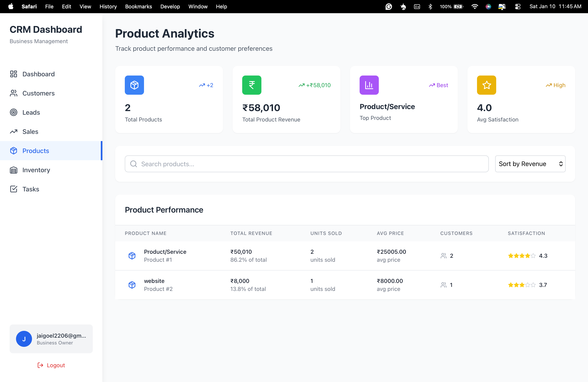Open the Dashboard section from sidebar

[39, 74]
